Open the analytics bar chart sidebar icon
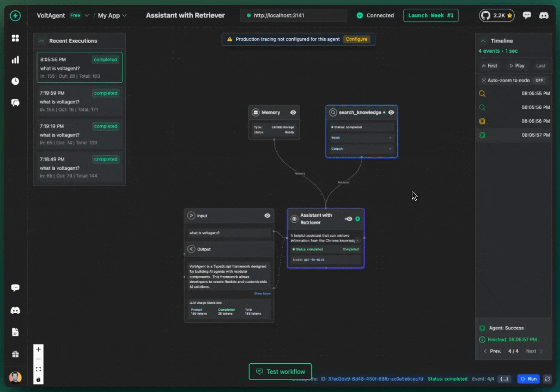This screenshot has width=560, height=392. [x=15, y=60]
